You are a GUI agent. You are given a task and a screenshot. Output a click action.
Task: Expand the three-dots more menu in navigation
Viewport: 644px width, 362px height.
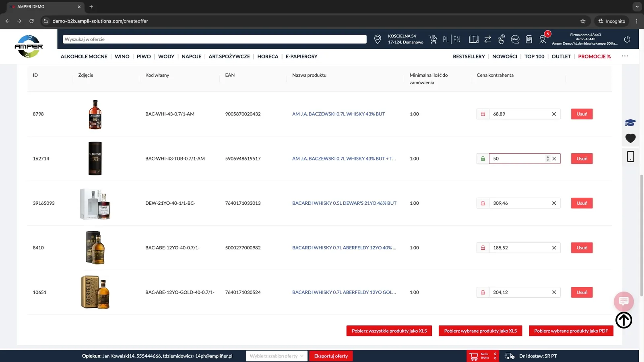pyautogui.click(x=625, y=56)
